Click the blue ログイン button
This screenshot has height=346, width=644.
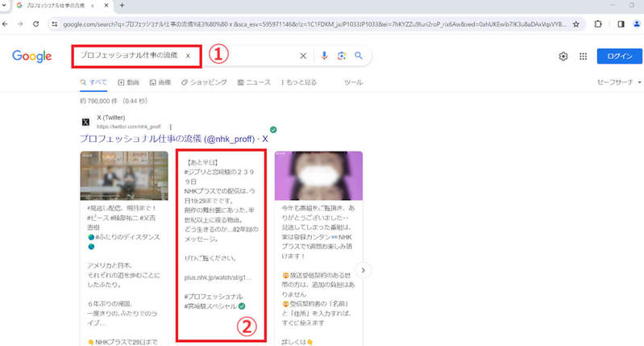tap(619, 56)
